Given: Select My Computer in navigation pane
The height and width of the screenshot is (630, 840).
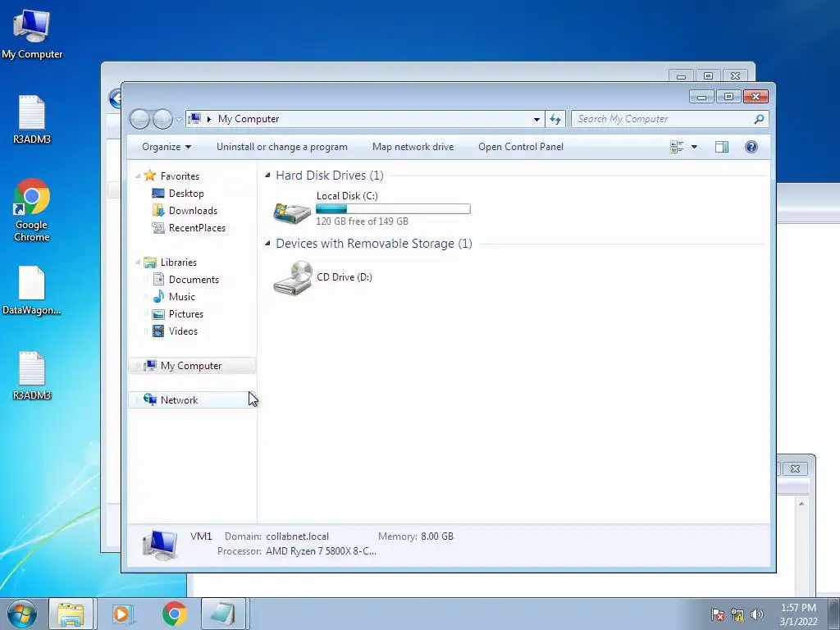Looking at the screenshot, I should 192,365.
